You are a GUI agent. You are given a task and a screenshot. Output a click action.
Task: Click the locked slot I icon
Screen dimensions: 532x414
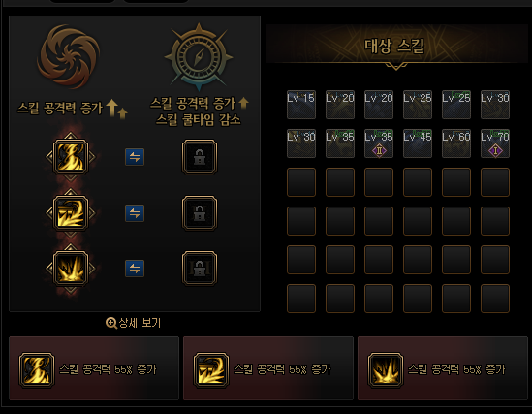click(200, 157)
